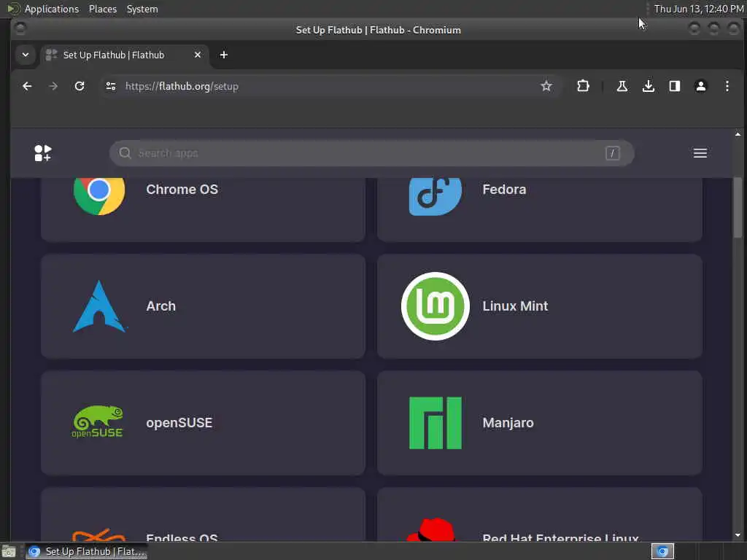Open openSUSE setup instructions
Image resolution: width=747 pixels, height=560 pixels.
coord(203,423)
